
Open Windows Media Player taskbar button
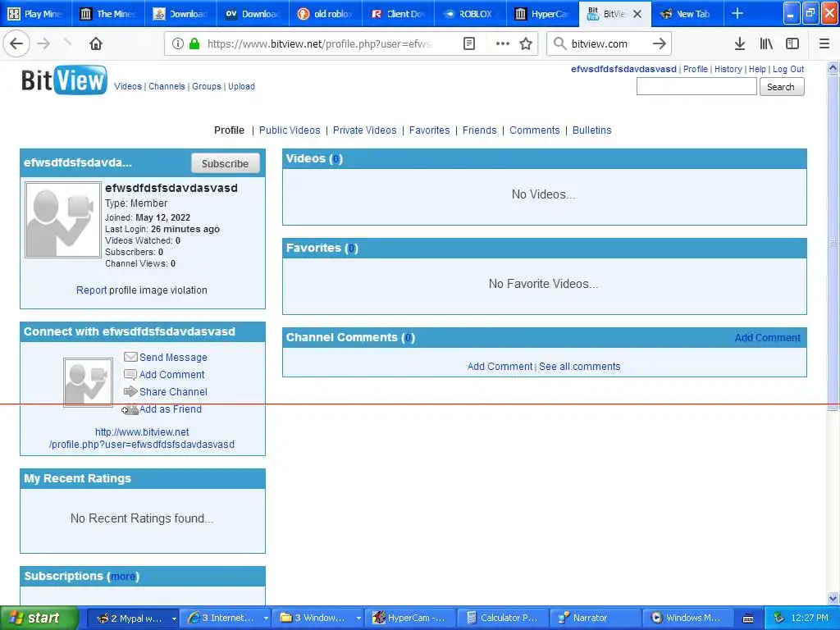pyautogui.click(x=688, y=618)
